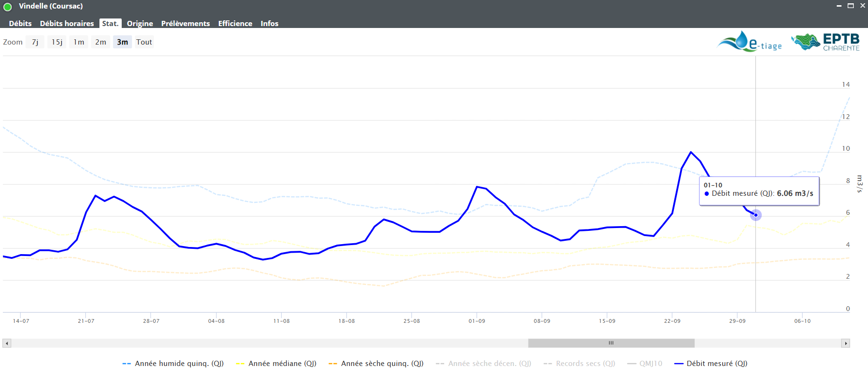Screen dimensions: 868x375
Task: Enable the QMJ10 legend series
Action: coord(645,364)
